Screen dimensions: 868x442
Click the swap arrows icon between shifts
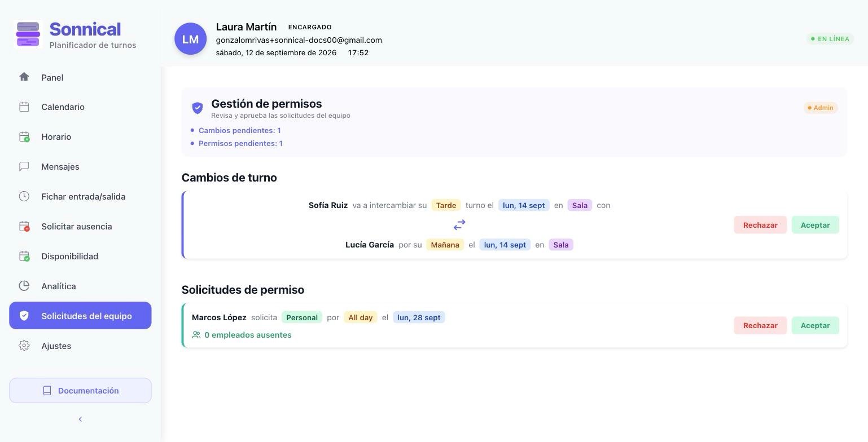(x=459, y=225)
